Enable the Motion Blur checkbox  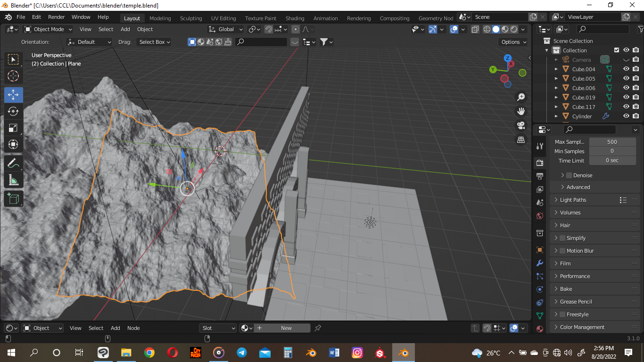tap(562, 251)
